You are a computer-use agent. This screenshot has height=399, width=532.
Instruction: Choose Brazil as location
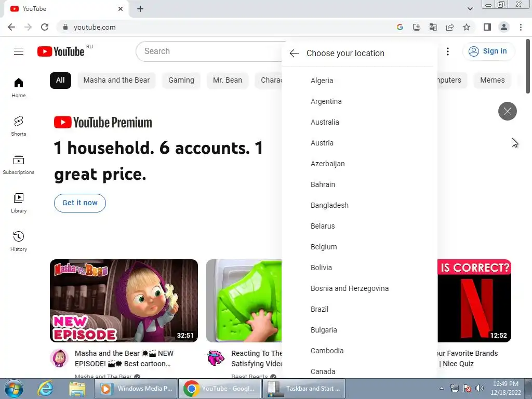360,309
